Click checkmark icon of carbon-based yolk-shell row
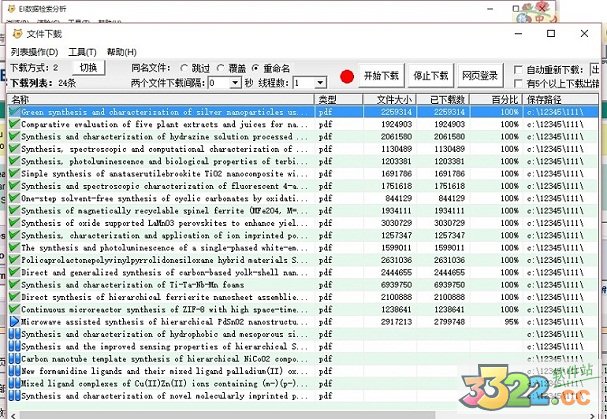This screenshot has width=607, height=419. [x=14, y=272]
